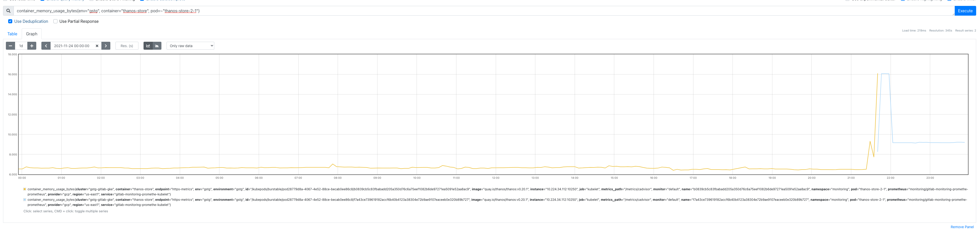Click the 1d range input field
This screenshot has width=980, height=231.
(21, 46)
